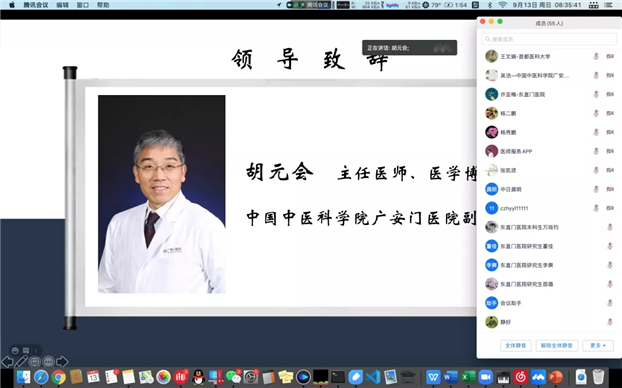
Task: Open the Trash in the dock
Action: coord(598,376)
